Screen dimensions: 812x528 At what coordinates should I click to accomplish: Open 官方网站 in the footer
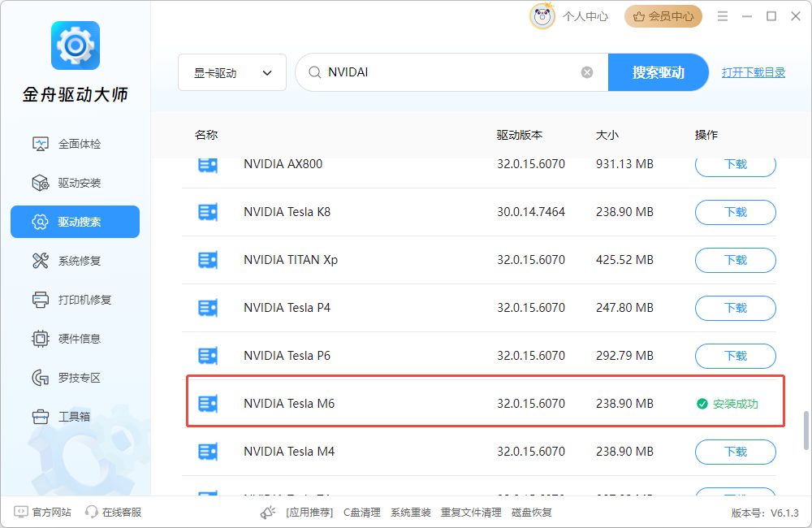(x=42, y=513)
